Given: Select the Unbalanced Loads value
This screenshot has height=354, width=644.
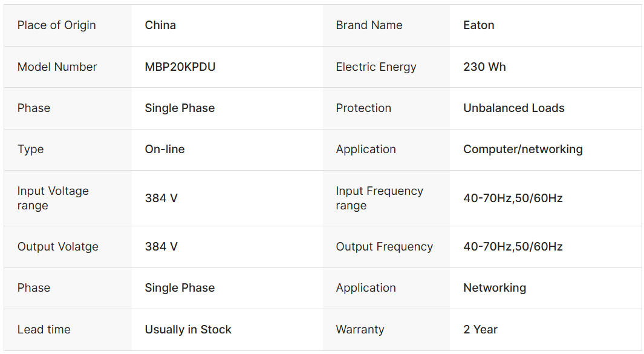Looking at the screenshot, I should click(513, 108).
